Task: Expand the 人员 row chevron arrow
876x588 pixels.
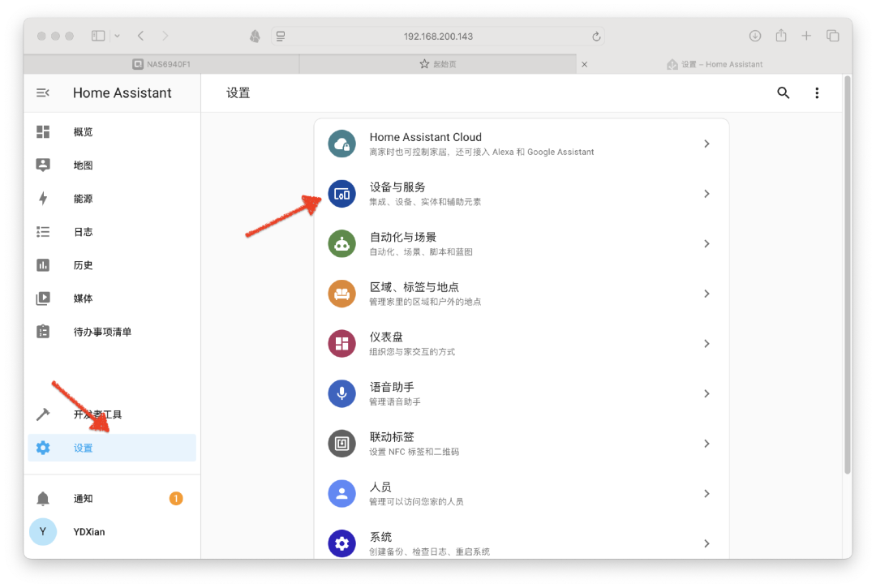Action: point(706,493)
